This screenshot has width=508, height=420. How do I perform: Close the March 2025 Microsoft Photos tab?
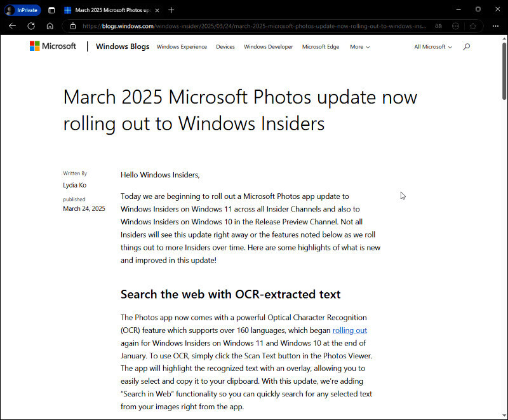coord(157,10)
